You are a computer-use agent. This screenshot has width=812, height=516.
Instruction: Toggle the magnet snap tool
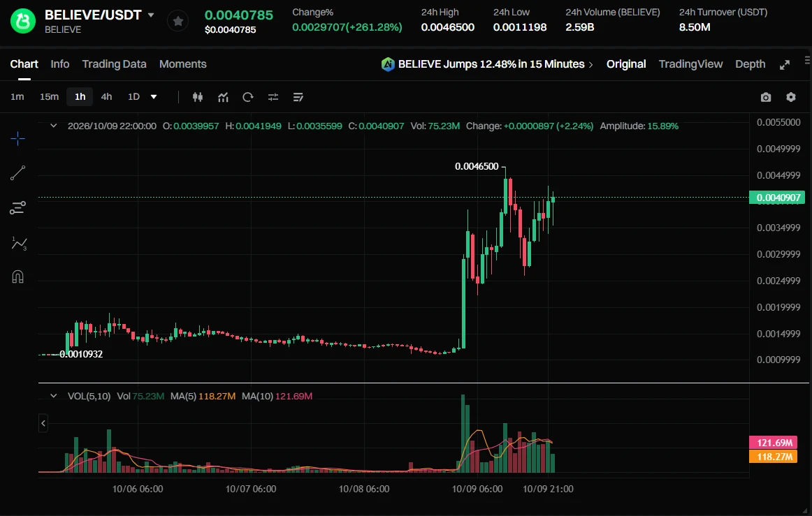point(17,277)
